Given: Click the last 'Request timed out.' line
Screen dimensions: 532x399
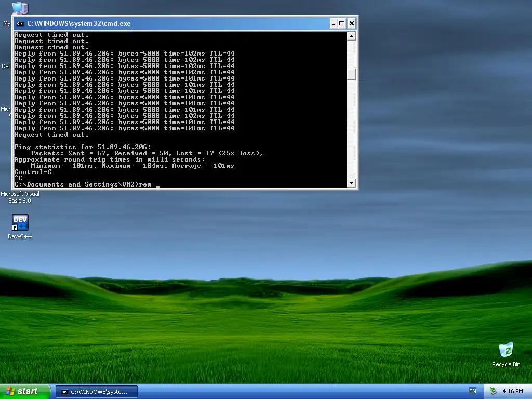Looking at the screenshot, I should (x=51, y=135).
